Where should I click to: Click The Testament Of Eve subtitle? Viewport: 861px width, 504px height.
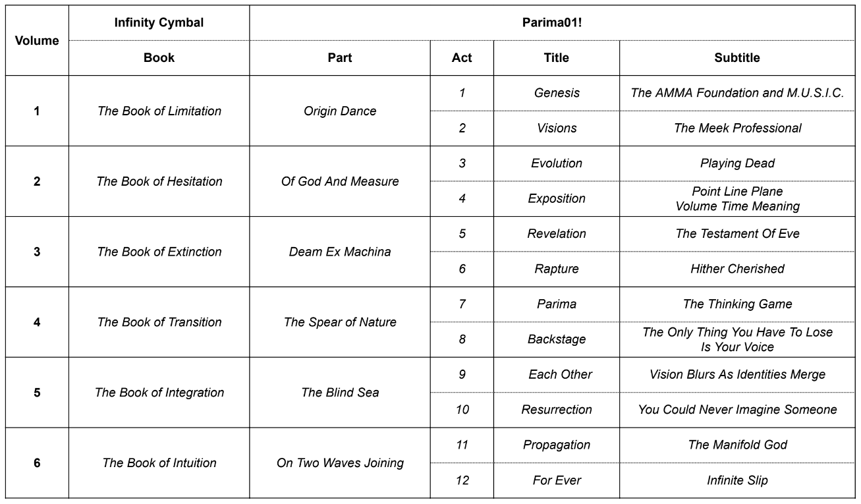737,234
